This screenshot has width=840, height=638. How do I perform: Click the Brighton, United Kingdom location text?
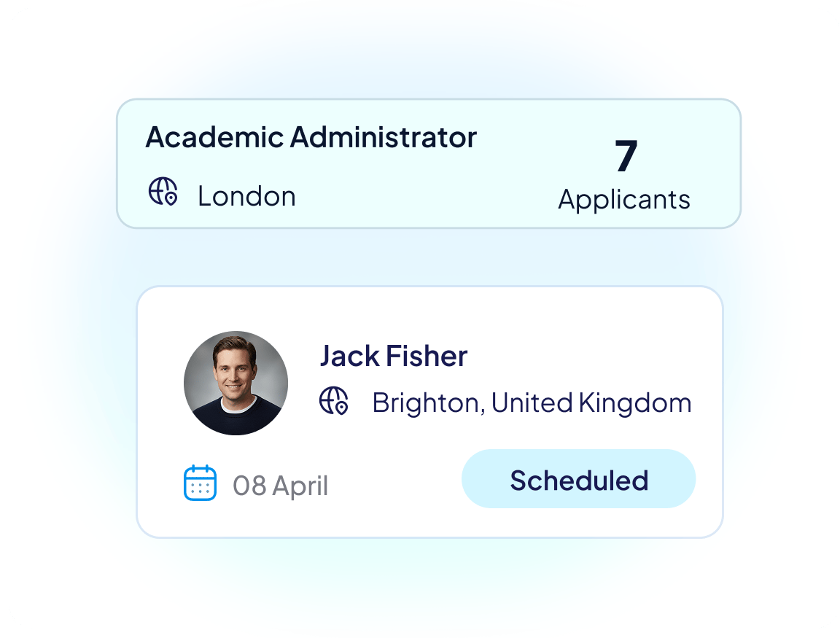click(x=532, y=402)
